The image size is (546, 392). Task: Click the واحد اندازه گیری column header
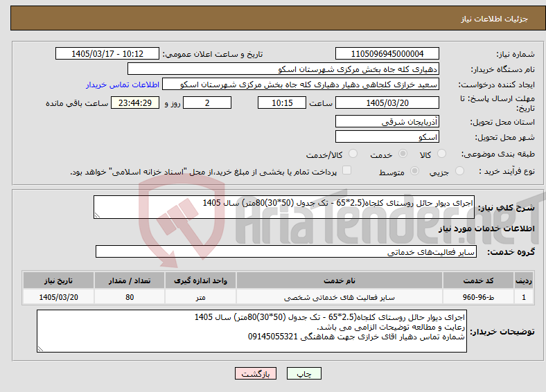point(200,280)
